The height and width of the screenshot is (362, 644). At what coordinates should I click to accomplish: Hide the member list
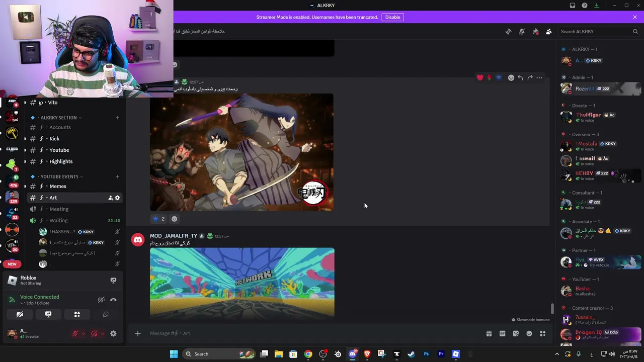tap(548, 32)
